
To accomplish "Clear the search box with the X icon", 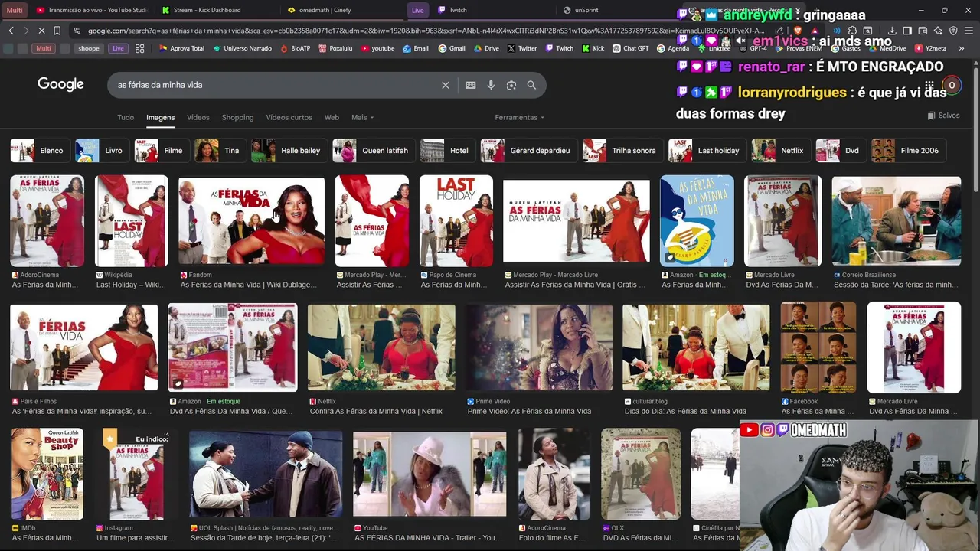I will (445, 85).
